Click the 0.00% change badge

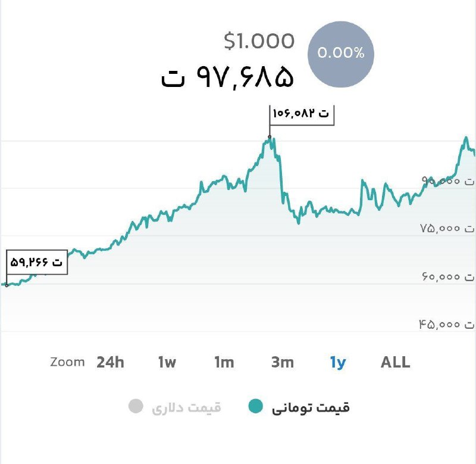tap(340, 53)
